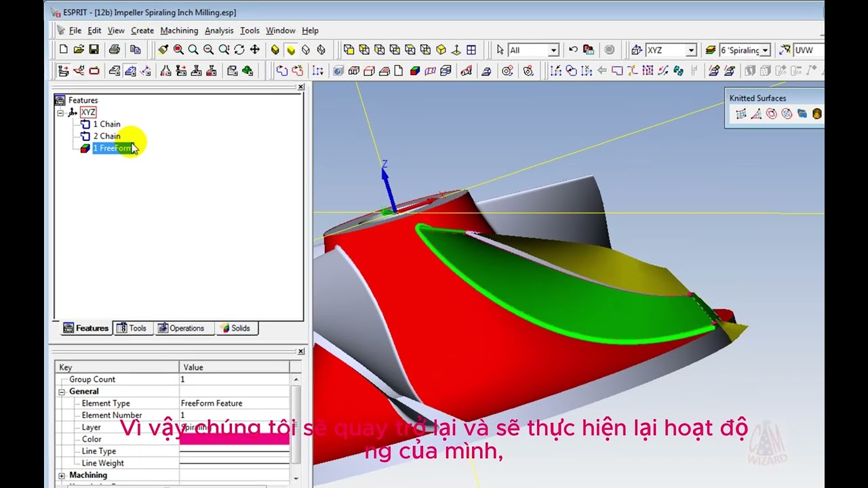
Task: Click the blue surfaces icon in Knitted Surfaces
Action: click(x=802, y=114)
